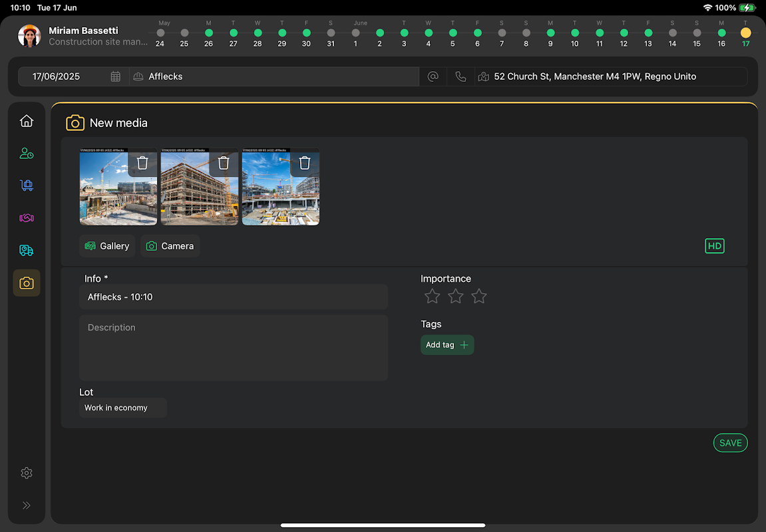Click into the Description text field

(233, 347)
